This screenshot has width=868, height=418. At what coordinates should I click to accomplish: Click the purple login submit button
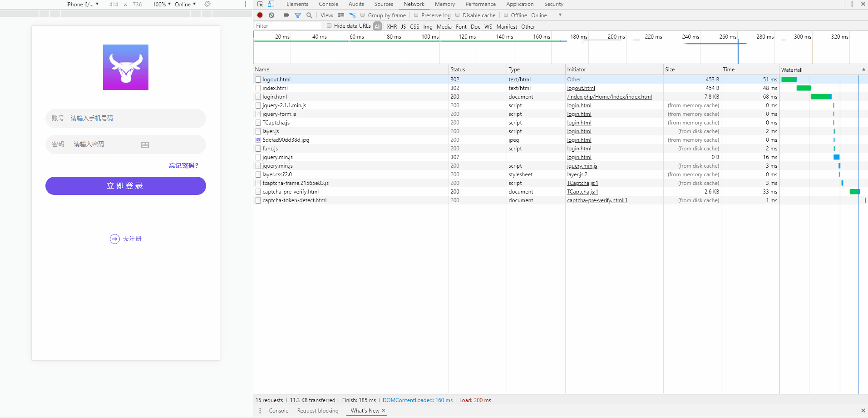(x=126, y=186)
